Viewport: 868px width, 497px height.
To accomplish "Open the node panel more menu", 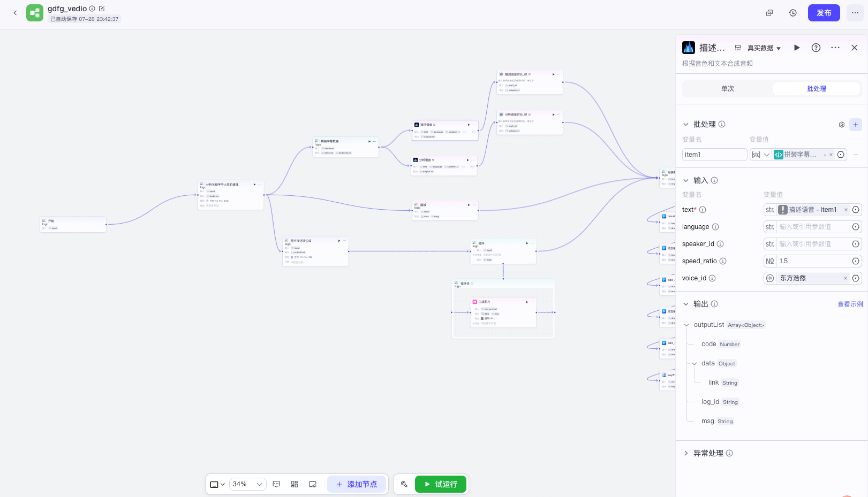I will click(835, 48).
